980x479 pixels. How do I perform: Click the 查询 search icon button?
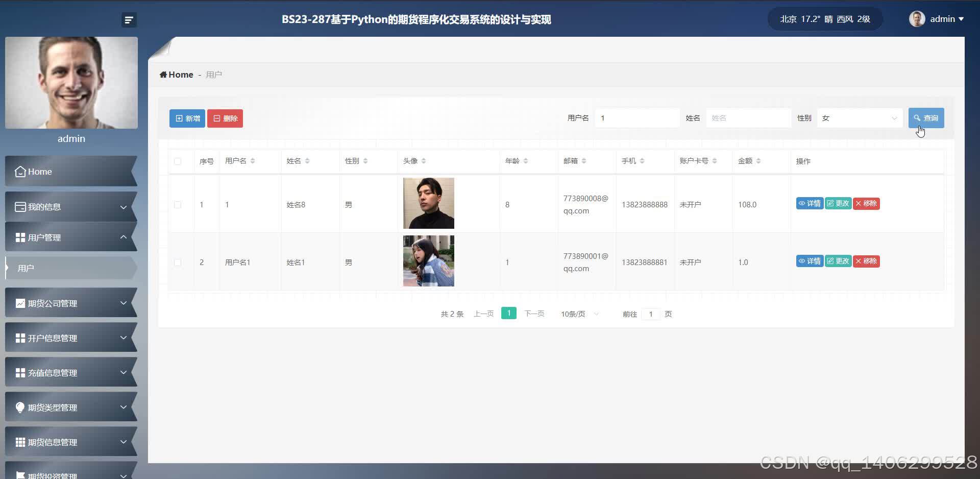click(x=917, y=118)
